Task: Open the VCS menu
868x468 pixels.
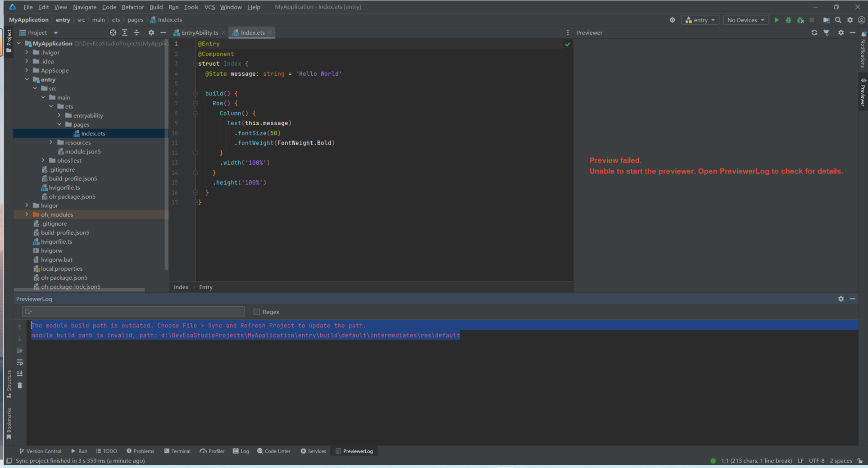Action: (x=209, y=7)
